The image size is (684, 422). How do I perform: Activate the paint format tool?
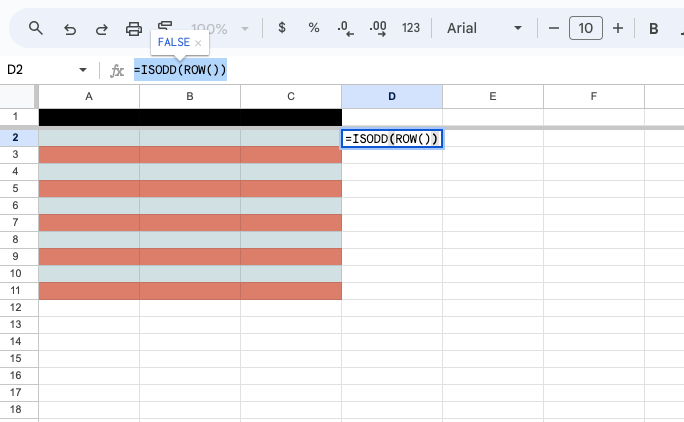click(x=165, y=25)
